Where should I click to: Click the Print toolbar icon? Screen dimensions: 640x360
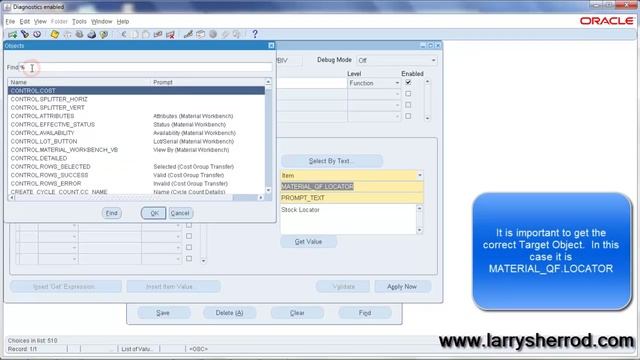point(91,34)
